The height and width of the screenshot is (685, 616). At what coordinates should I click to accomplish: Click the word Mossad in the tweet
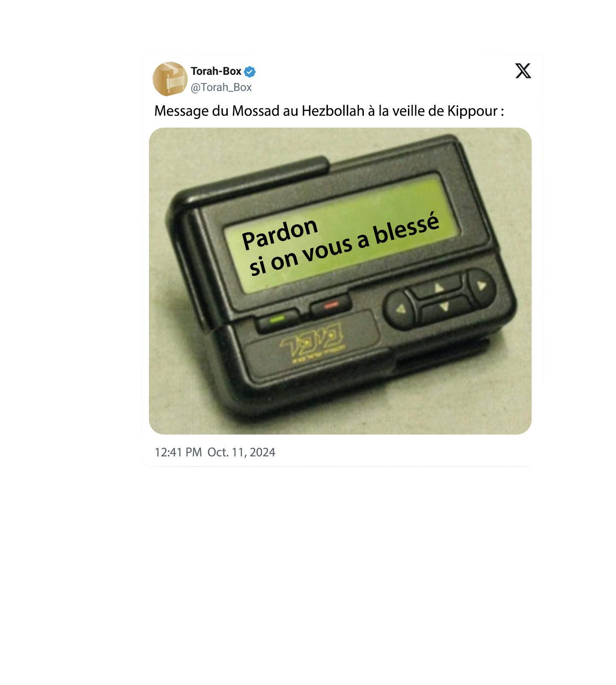pos(256,111)
